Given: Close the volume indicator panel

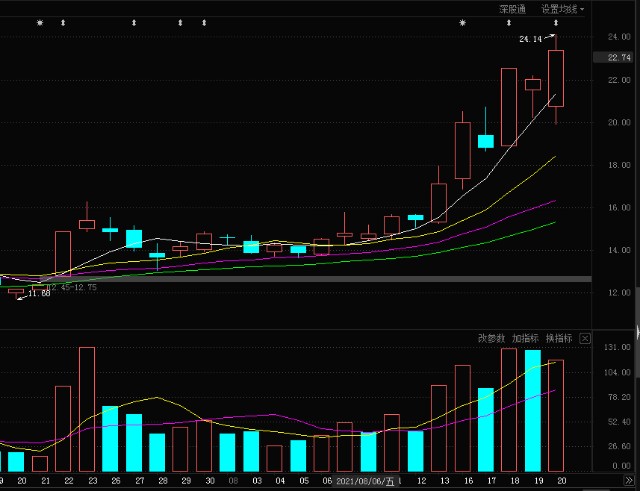Looking at the screenshot, I should (585, 338).
